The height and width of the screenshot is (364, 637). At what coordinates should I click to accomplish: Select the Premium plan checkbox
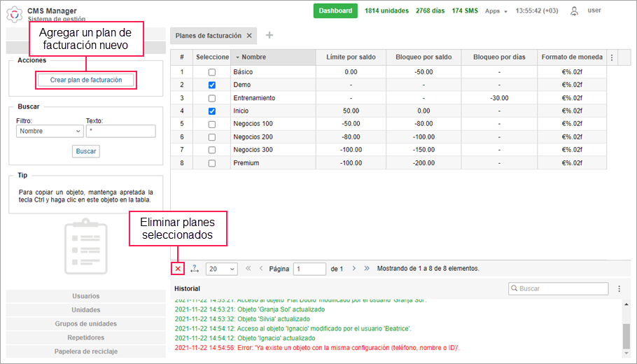click(x=212, y=163)
